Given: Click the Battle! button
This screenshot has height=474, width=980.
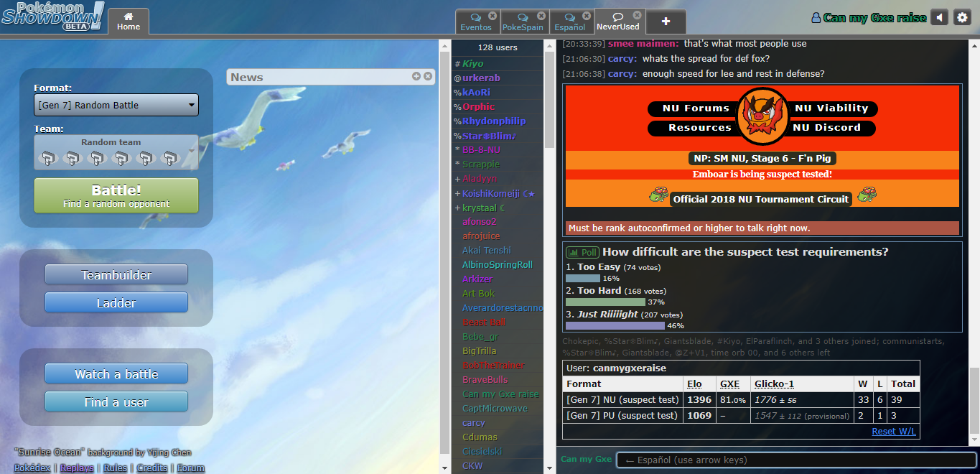Looking at the screenshot, I should point(116,196).
